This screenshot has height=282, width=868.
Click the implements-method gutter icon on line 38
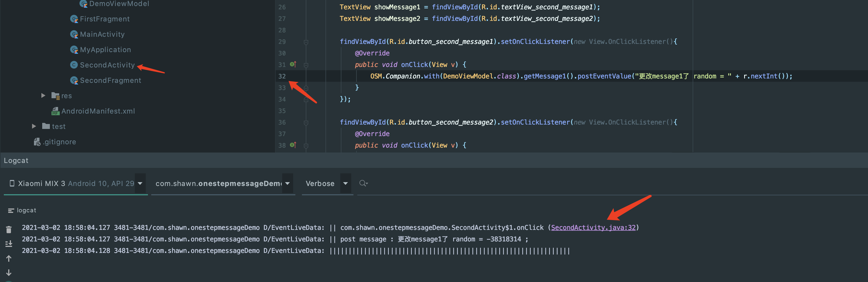pos(293,145)
